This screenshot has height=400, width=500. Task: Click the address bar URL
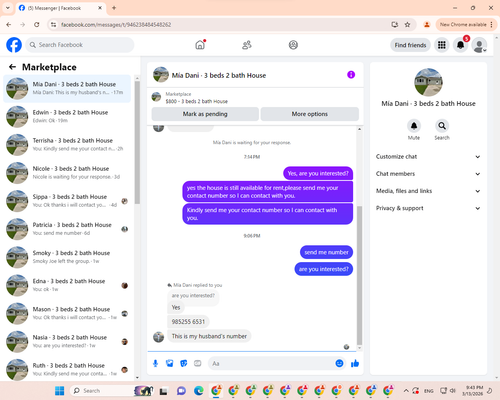[116, 24]
